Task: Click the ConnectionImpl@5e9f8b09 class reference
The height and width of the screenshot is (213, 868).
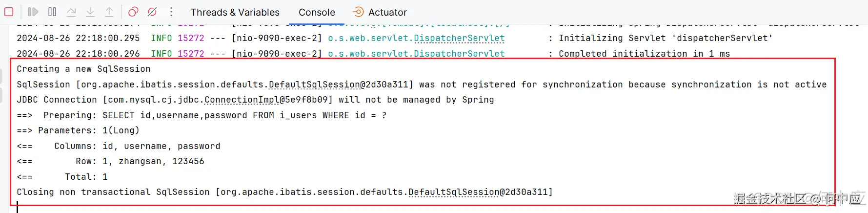Action: (x=268, y=100)
